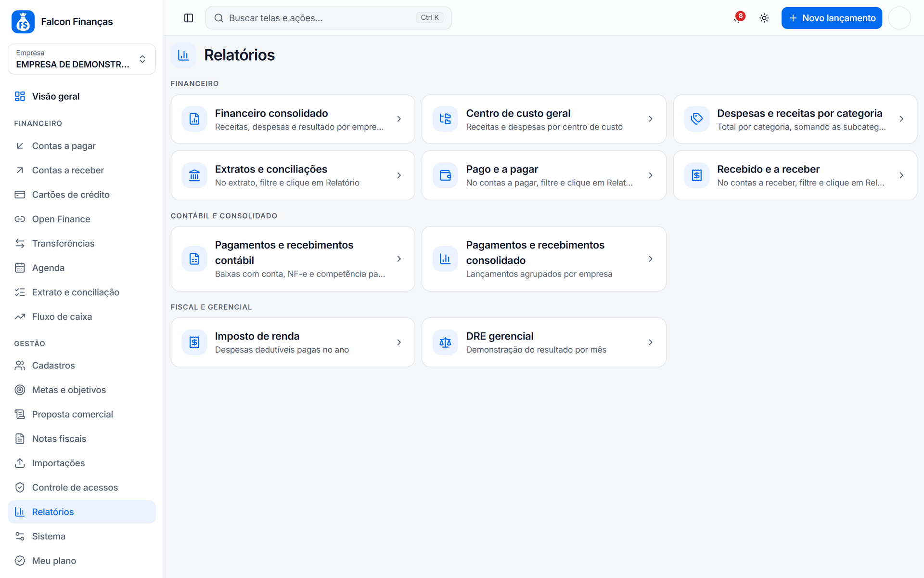924x578 pixels.
Task: Open the notifications bell with badge 8
Action: [x=739, y=18]
